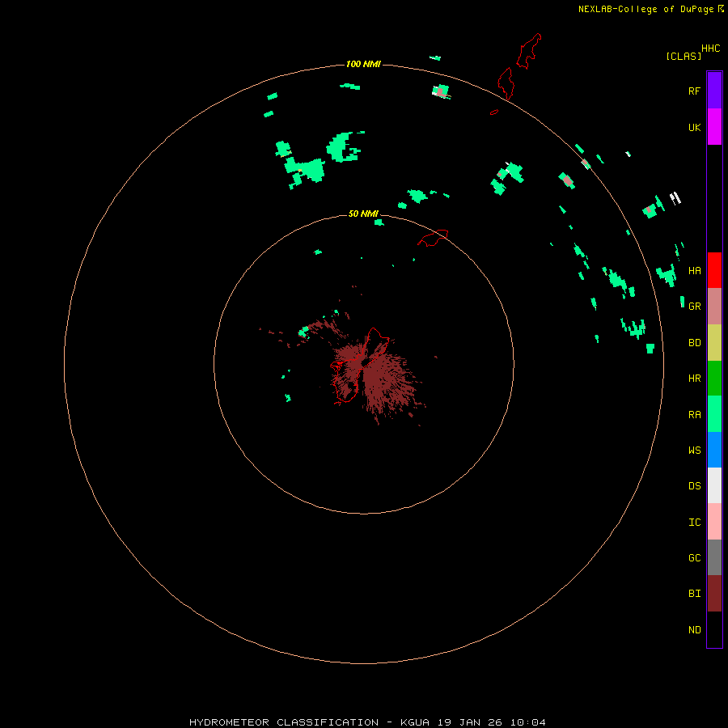
Task: Click the DS legend label
Action: coord(694,486)
